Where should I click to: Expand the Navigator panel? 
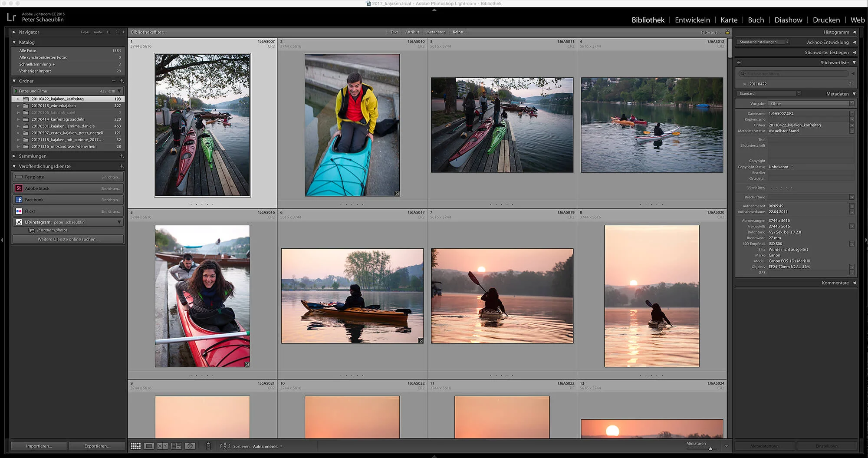tap(14, 32)
